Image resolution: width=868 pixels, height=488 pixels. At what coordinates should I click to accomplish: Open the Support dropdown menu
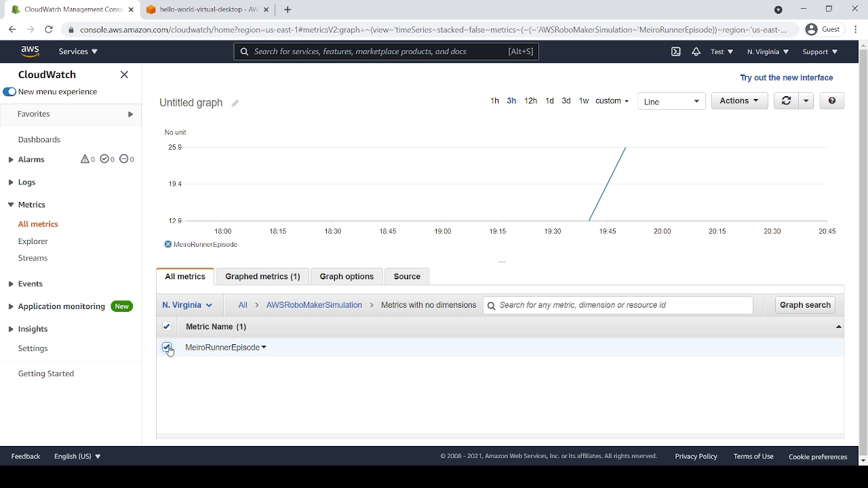pos(820,52)
